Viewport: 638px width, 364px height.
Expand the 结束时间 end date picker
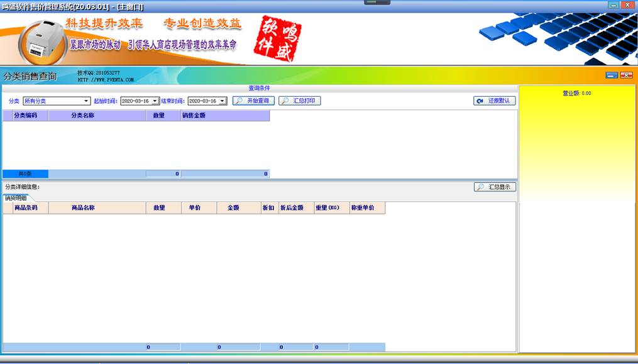[223, 101]
